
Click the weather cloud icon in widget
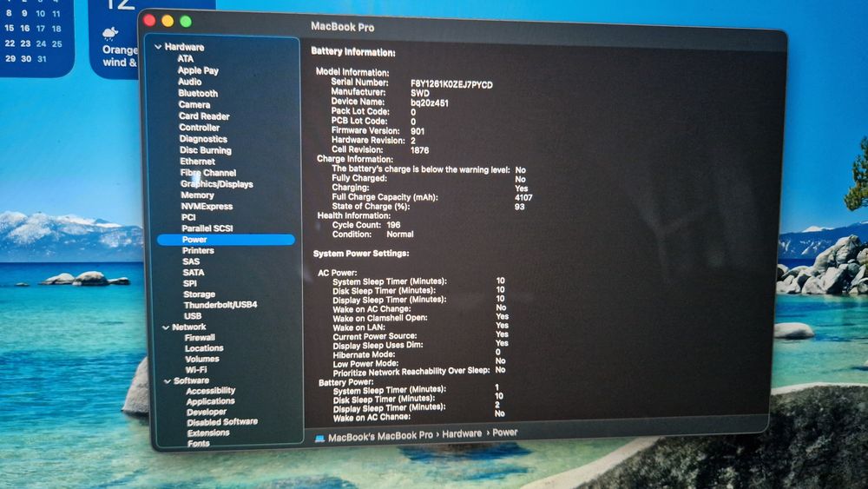[110, 34]
